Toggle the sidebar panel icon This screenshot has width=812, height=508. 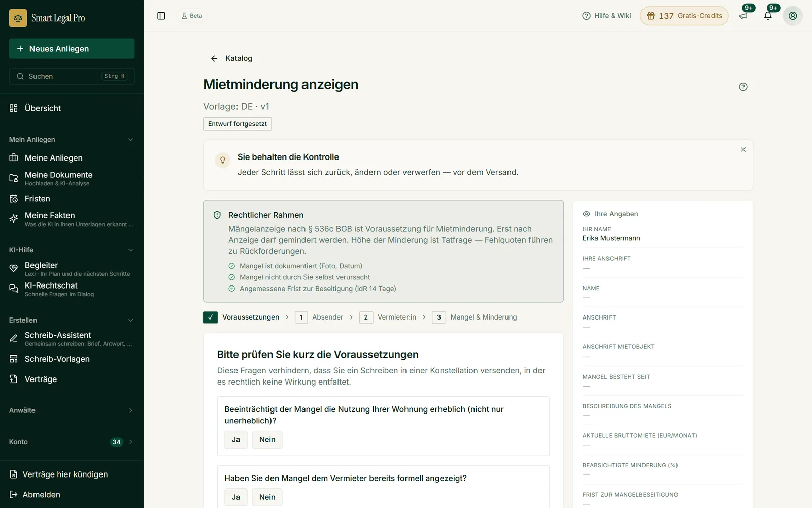pos(161,16)
